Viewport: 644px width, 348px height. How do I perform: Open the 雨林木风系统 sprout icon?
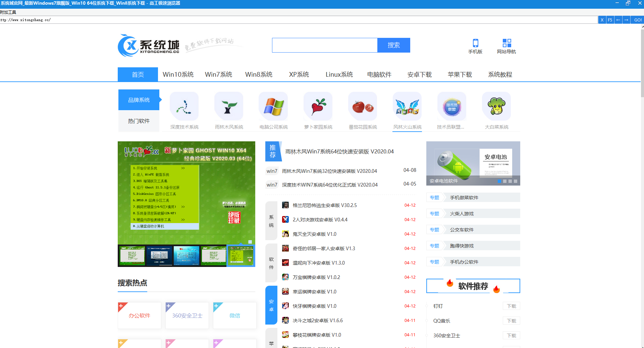tap(229, 107)
